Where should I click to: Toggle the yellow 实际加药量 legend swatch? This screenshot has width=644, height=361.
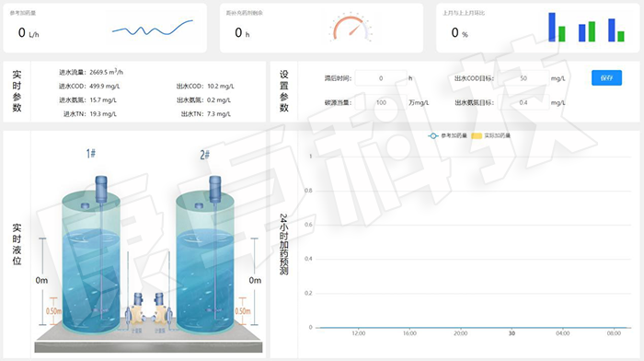point(477,135)
